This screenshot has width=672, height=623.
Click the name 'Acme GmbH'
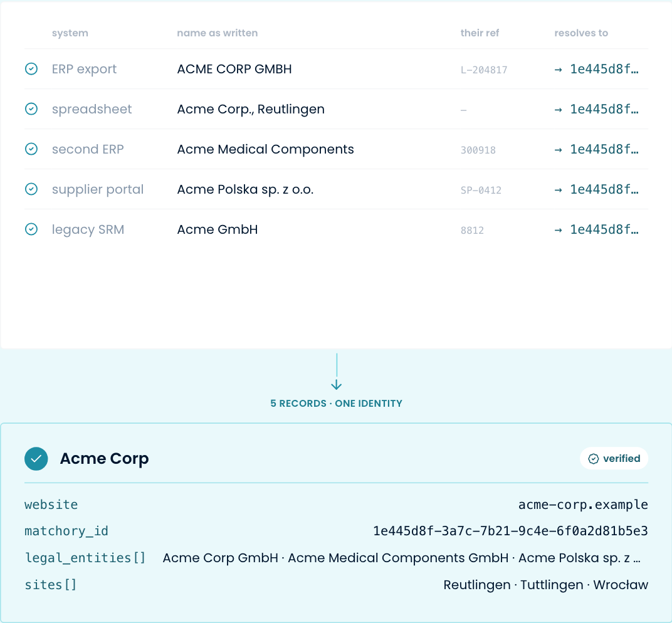[x=218, y=229]
